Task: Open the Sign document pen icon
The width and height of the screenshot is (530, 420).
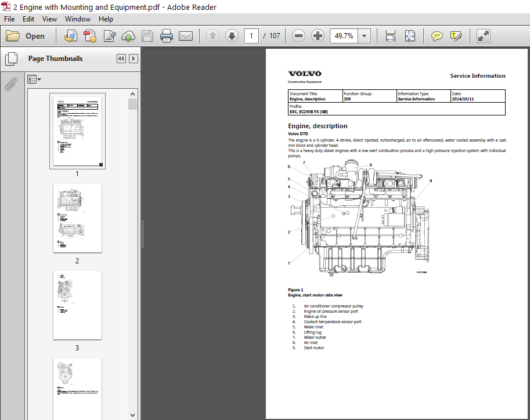Action: 110,36
